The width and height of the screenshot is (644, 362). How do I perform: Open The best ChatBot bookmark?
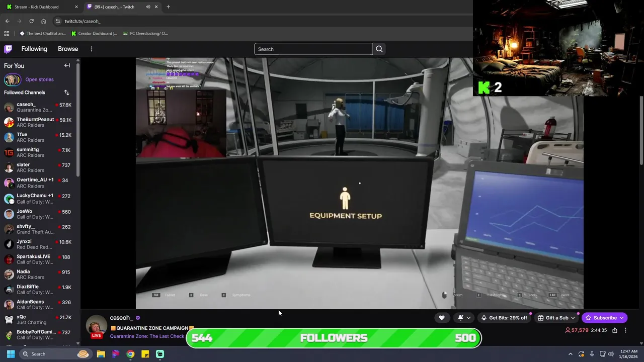click(43, 34)
